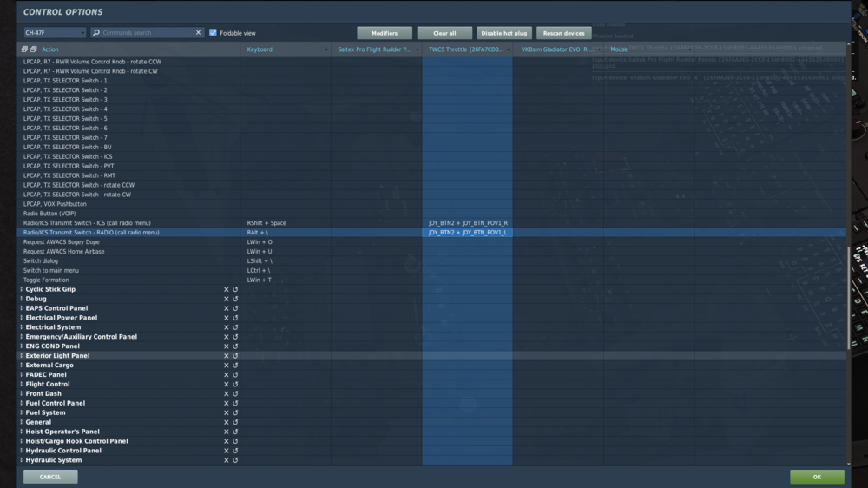
Task: Click the vertical scrollbar of the actions list
Action: pyautogui.click(x=848, y=298)
